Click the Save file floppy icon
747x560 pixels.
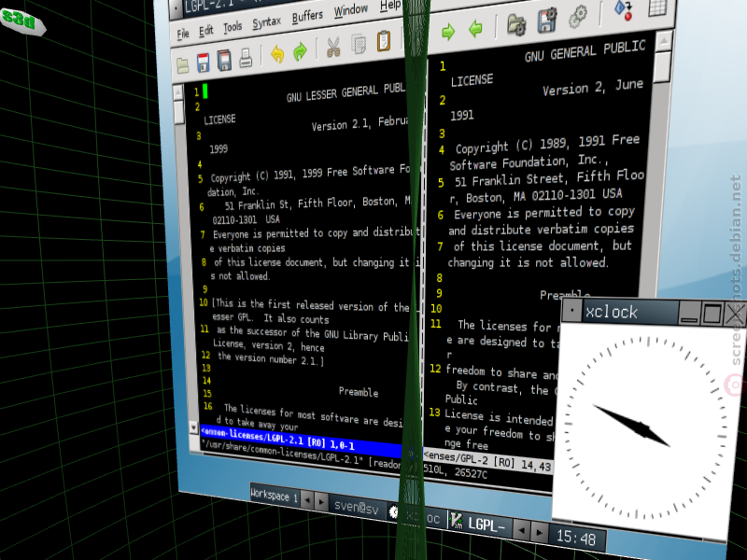[x=203, y=63]
